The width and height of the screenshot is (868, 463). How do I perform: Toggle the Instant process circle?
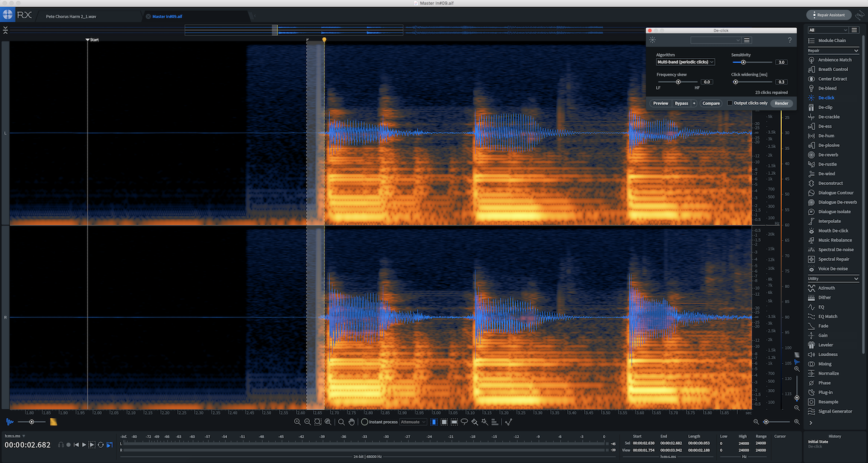(x=365, y=422)
